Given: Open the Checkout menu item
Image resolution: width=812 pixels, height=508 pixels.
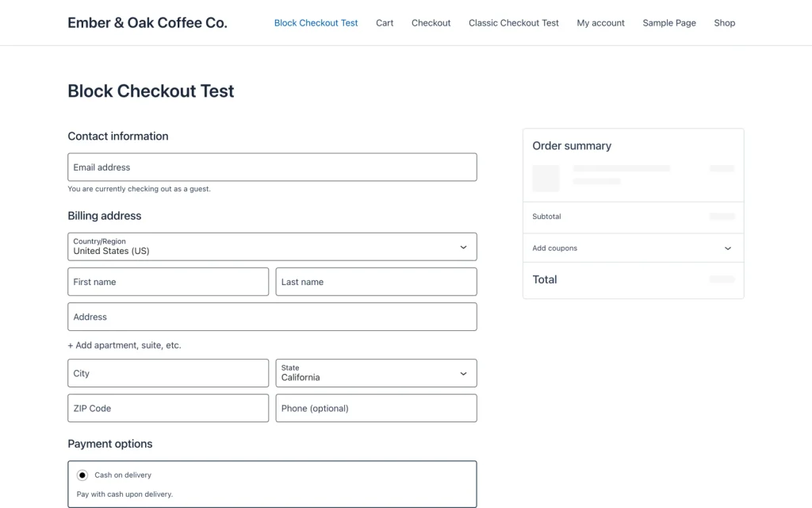Looking at the screenshot, I should tap(431, 23).
